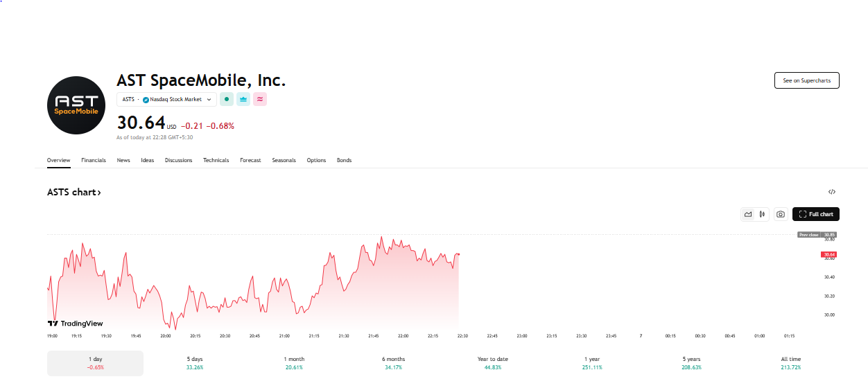Click the 22:00 time axis label

point(403,336)
